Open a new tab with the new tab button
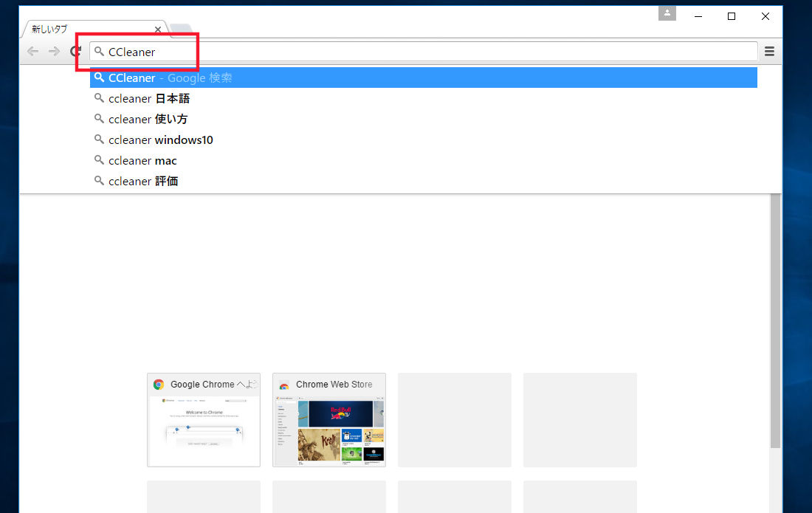The image size is (812, 513). [x=181, y=30]
